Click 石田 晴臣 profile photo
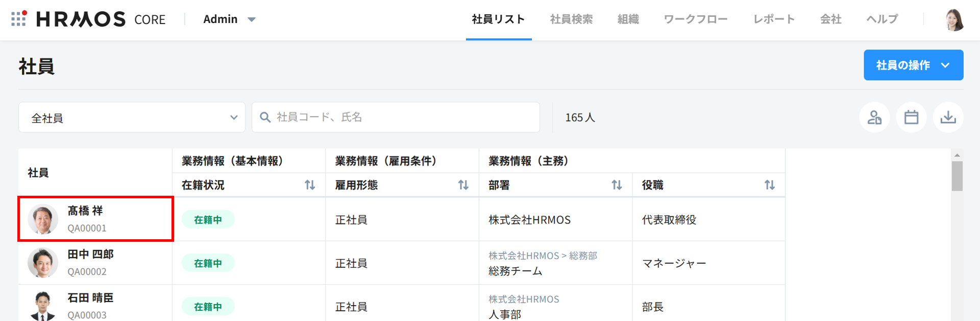Viewport: 980px width, 321px height. click(x=43, y=306)
